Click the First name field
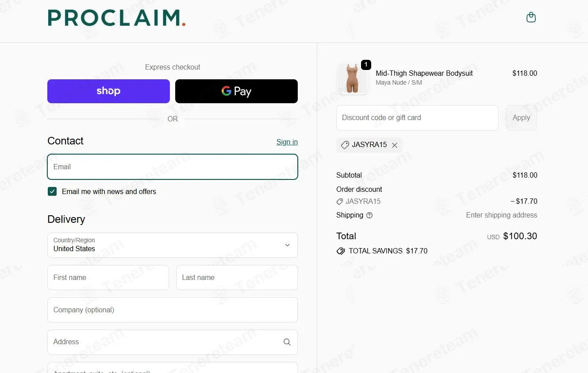The image size is (588, 373). (x=108, y=277)
